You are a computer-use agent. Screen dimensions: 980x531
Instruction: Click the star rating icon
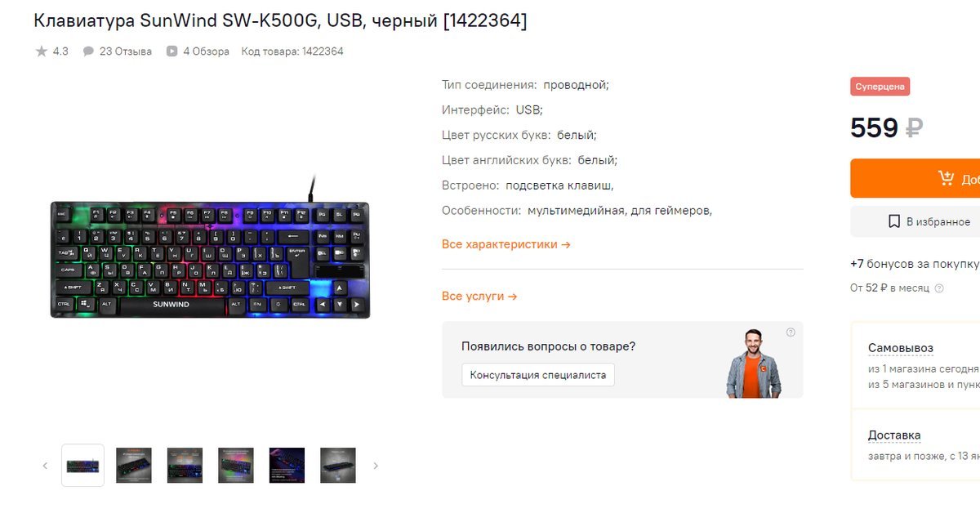coord(42,51)
